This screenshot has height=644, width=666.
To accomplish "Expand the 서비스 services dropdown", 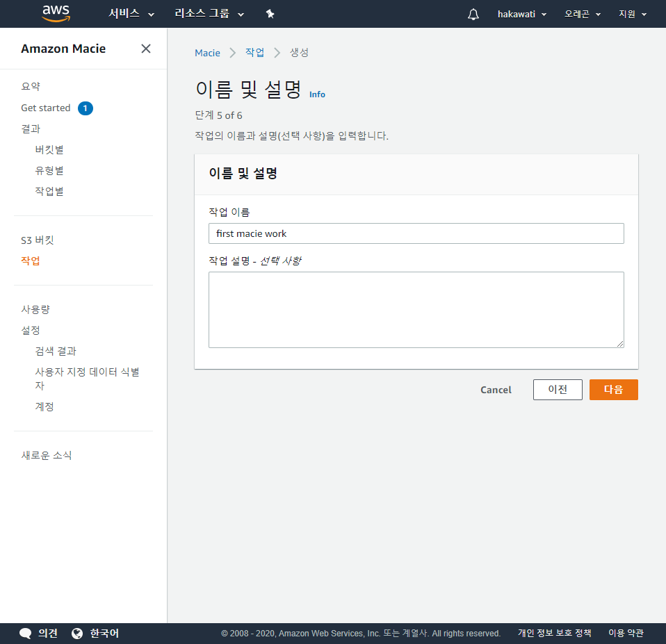I will click(131, 14).
